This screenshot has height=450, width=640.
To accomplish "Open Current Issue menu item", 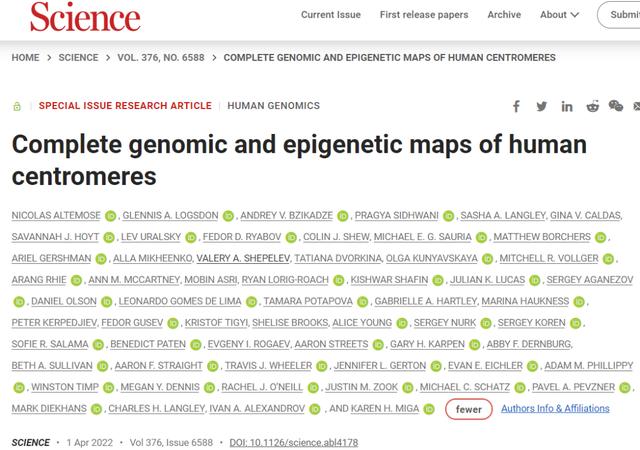I will point(331,15).
